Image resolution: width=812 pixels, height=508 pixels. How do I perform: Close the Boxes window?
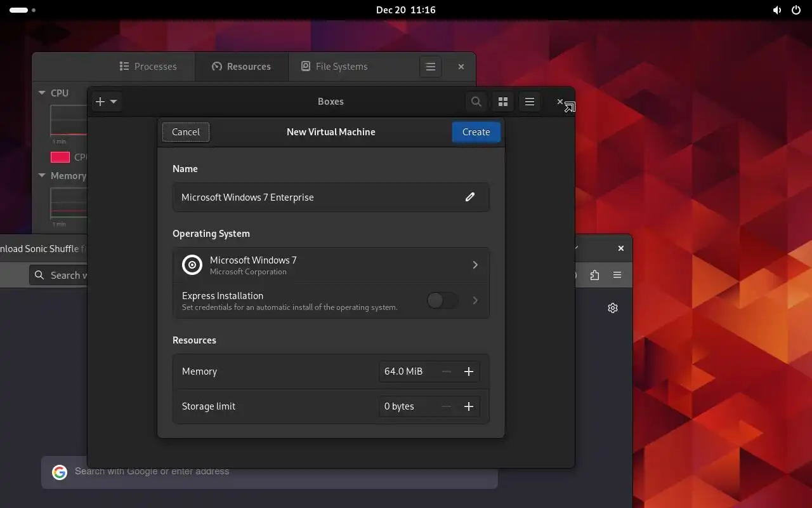click(x=560, y=102)
